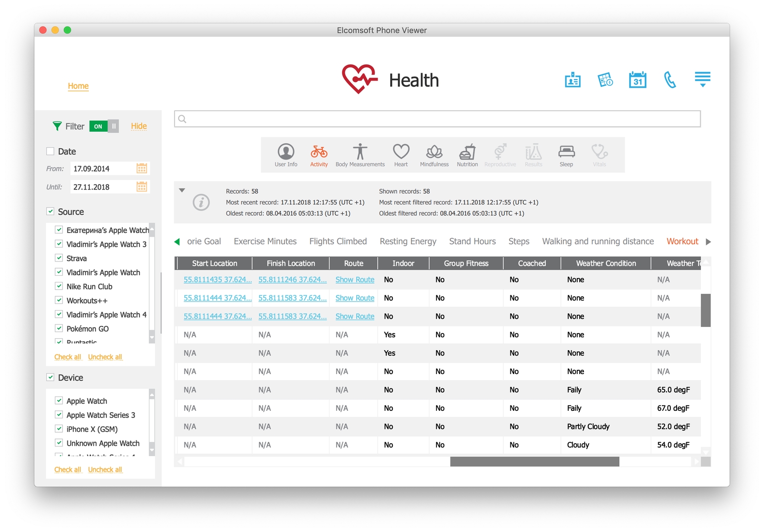Open the From date calendar picker
This screenshot has width=764, height=532.
coord(142,168)
